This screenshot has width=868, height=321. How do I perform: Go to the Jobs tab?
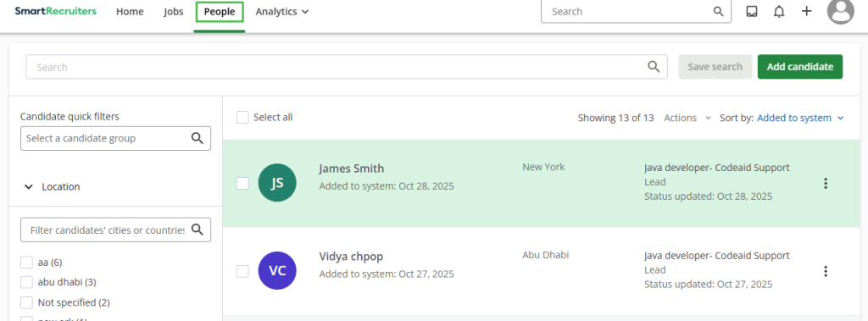pos(174,12)
